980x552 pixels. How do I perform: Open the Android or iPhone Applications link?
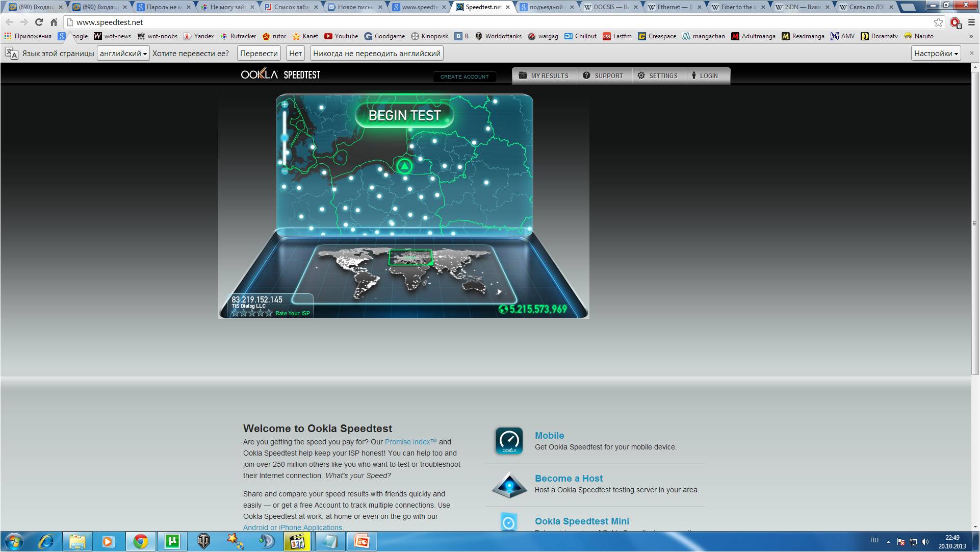click(293, 528)
